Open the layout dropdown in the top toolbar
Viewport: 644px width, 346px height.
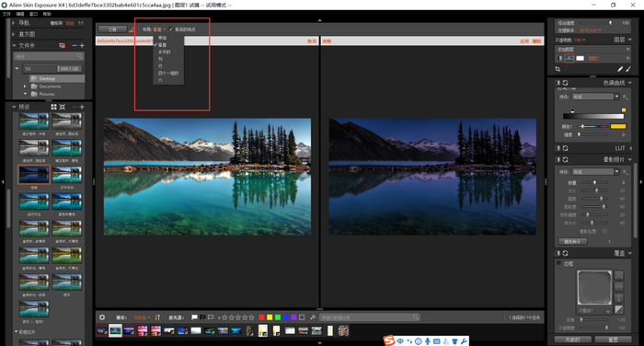click(159, 29)
